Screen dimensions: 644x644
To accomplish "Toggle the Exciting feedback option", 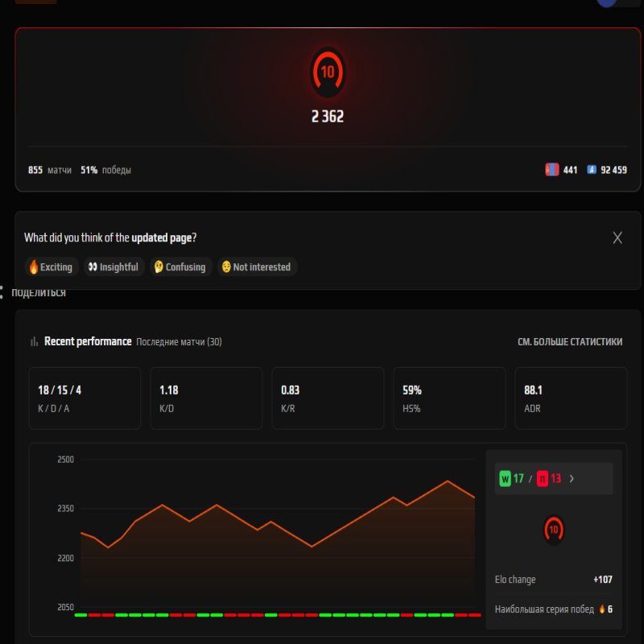I will pyautogui.click(x=51, y=266).
